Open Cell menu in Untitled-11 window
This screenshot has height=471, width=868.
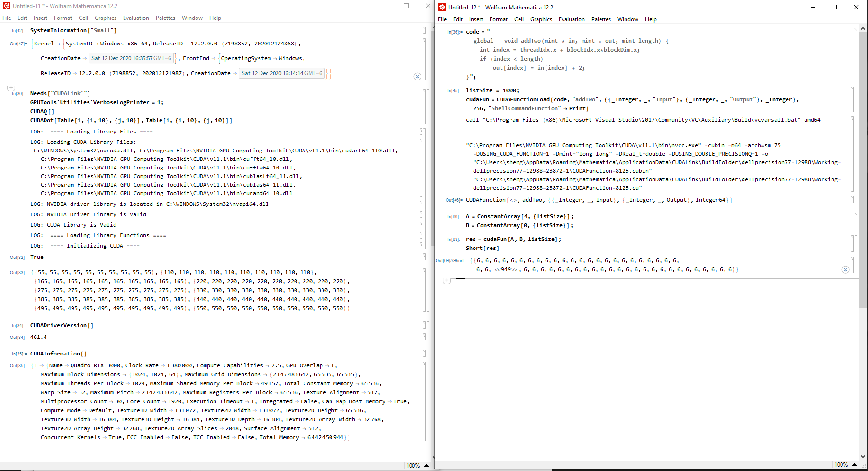[x=83, y=18]
